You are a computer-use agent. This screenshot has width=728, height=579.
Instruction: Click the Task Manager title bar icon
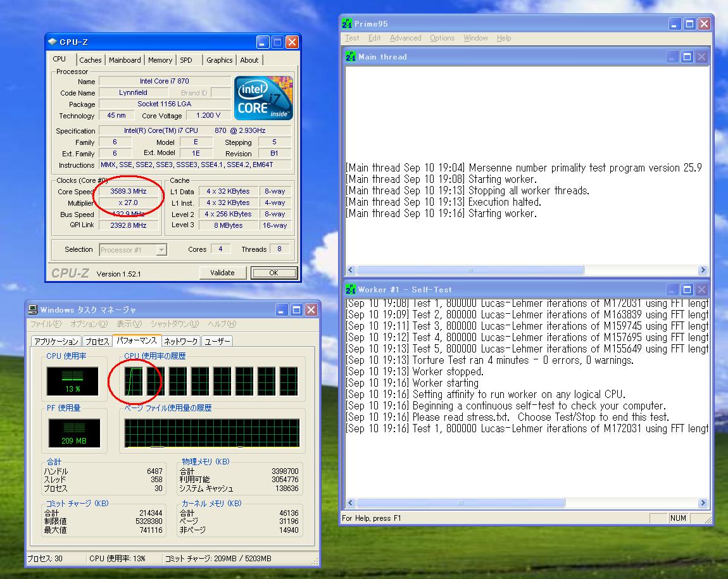(x=33, y=309)
